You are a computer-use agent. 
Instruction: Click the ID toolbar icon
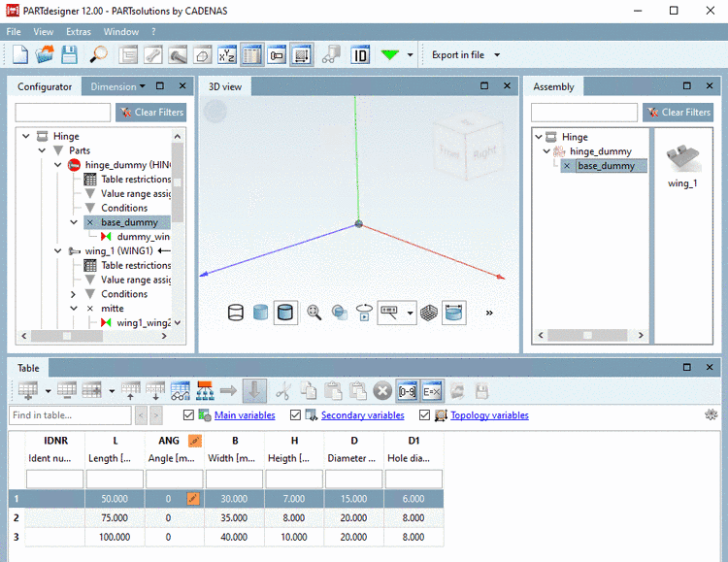pos(359,55)
